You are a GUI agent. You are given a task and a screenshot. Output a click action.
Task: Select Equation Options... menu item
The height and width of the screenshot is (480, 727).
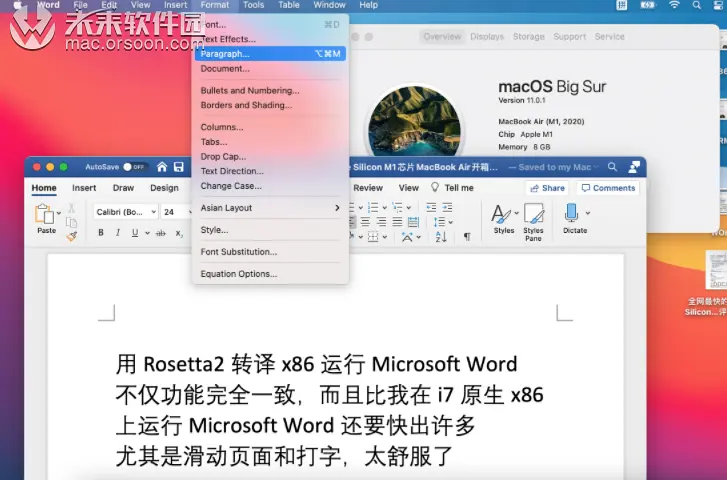(x=270, y=274)
